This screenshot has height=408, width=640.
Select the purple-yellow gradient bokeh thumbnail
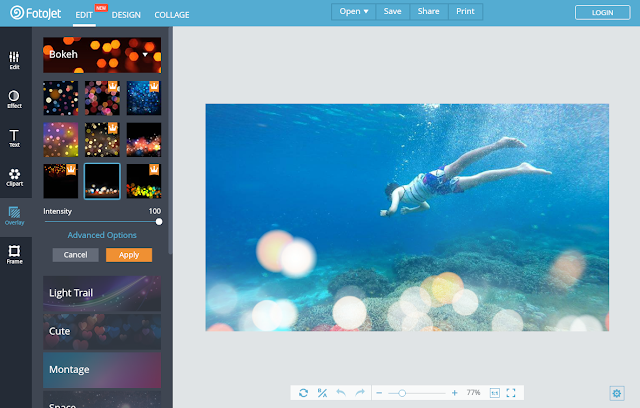[61, 140]
